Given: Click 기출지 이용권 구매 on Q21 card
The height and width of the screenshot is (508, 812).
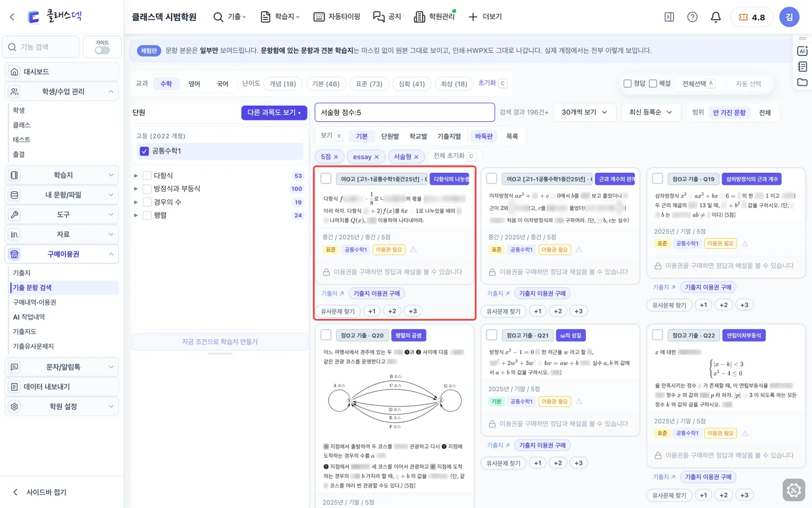Looking at the screenshot, I should point(542,445).
